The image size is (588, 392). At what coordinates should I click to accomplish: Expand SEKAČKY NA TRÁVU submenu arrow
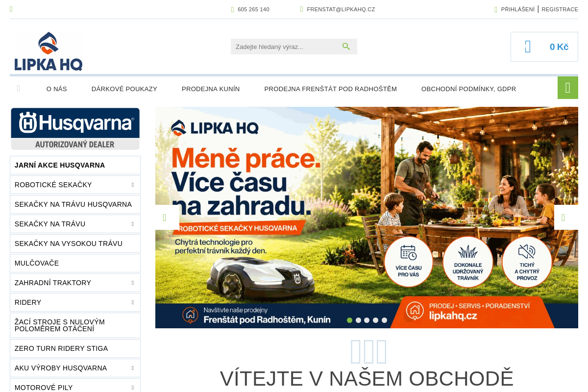pos(133,224)
